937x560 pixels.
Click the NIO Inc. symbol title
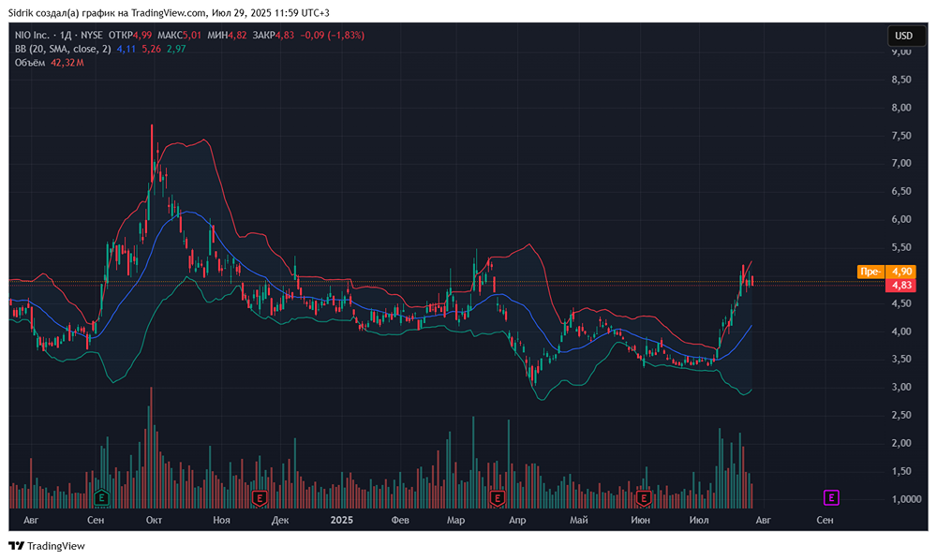pos(32,36)
